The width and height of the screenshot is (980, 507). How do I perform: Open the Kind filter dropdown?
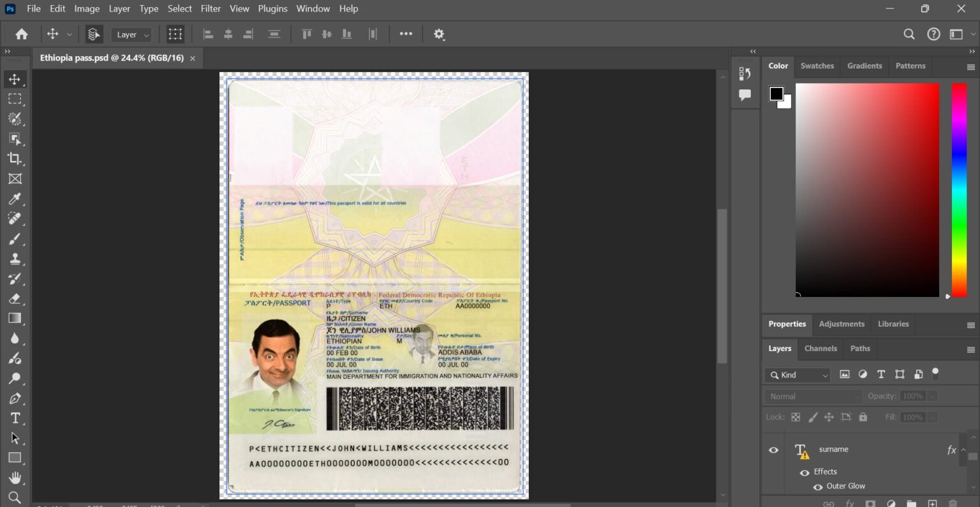[798, 375]
